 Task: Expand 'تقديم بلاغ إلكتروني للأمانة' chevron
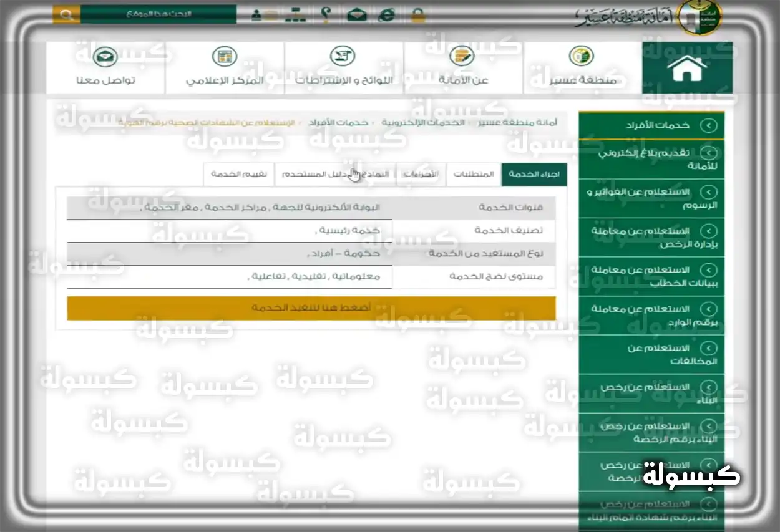click(708, 152)
